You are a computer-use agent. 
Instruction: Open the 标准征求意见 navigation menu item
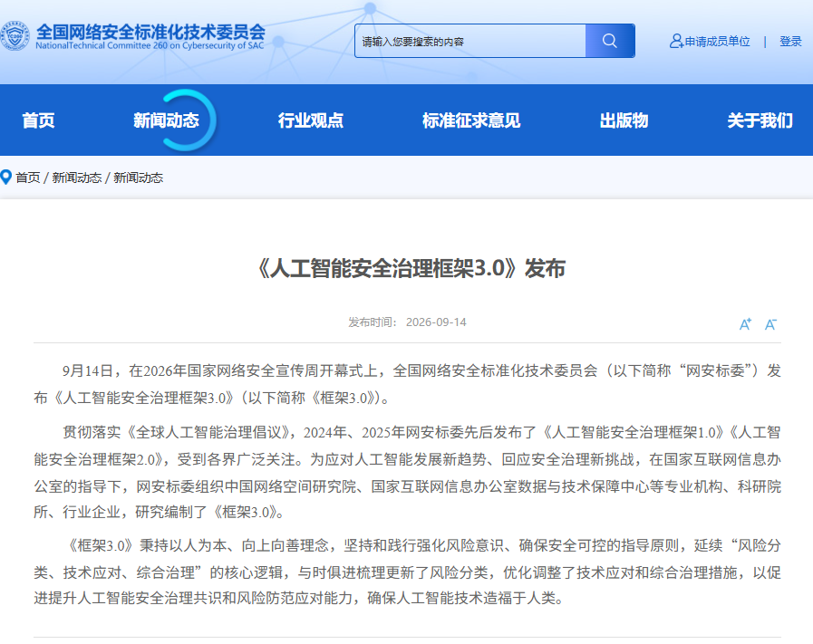point(471,120)
